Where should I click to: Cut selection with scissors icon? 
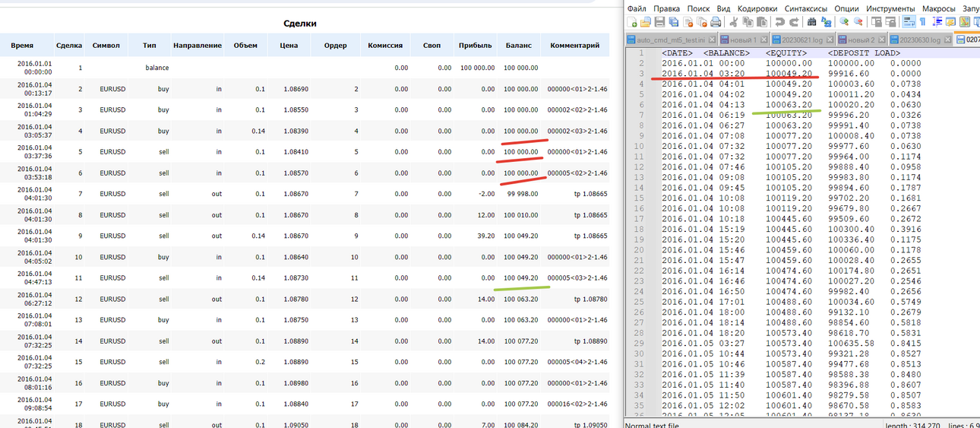[734, 22]
